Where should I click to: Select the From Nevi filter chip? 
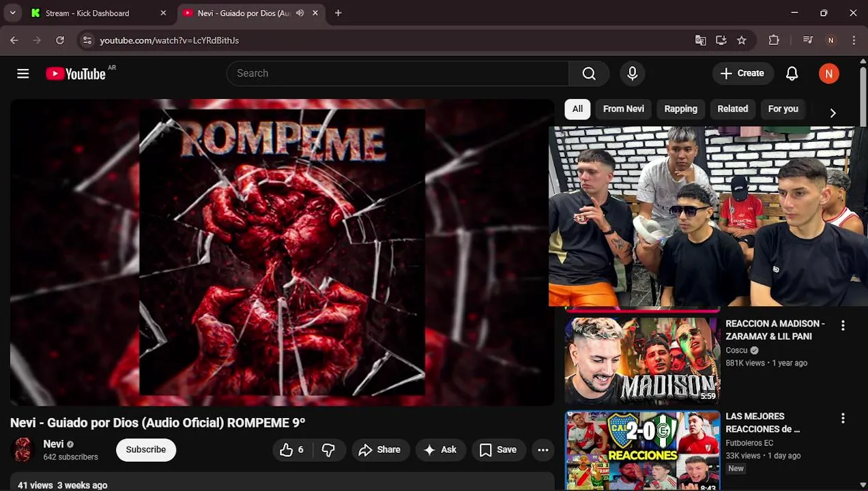pos(623,109)
